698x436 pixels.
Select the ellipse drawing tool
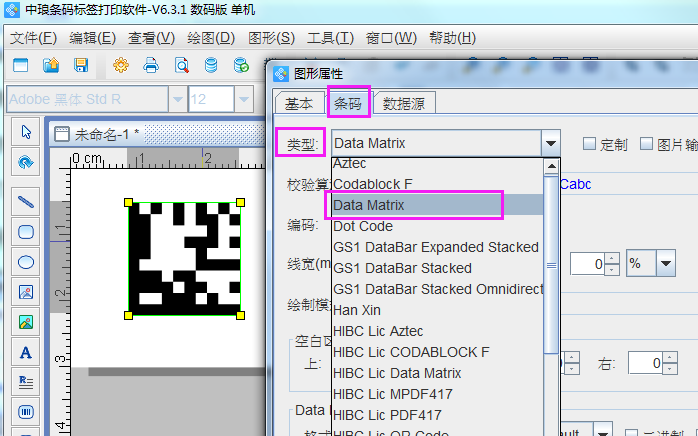pyautogui.click(x=26, y=262)
